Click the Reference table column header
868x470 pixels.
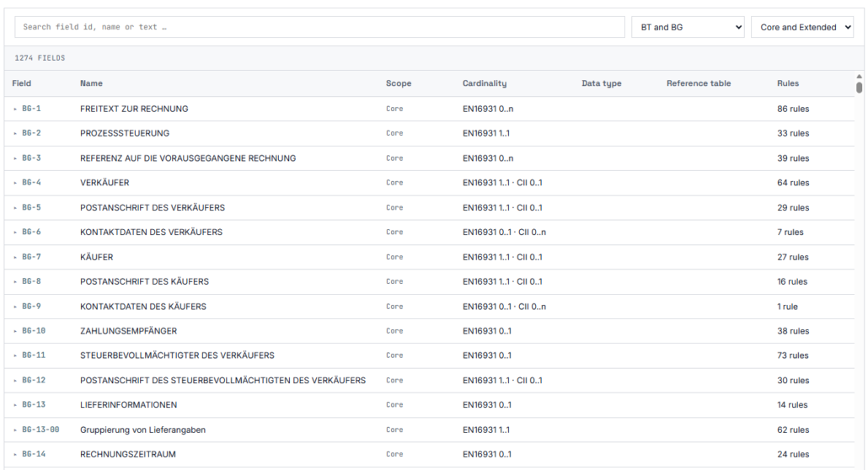pyautogui.click(x=699, y=83)
